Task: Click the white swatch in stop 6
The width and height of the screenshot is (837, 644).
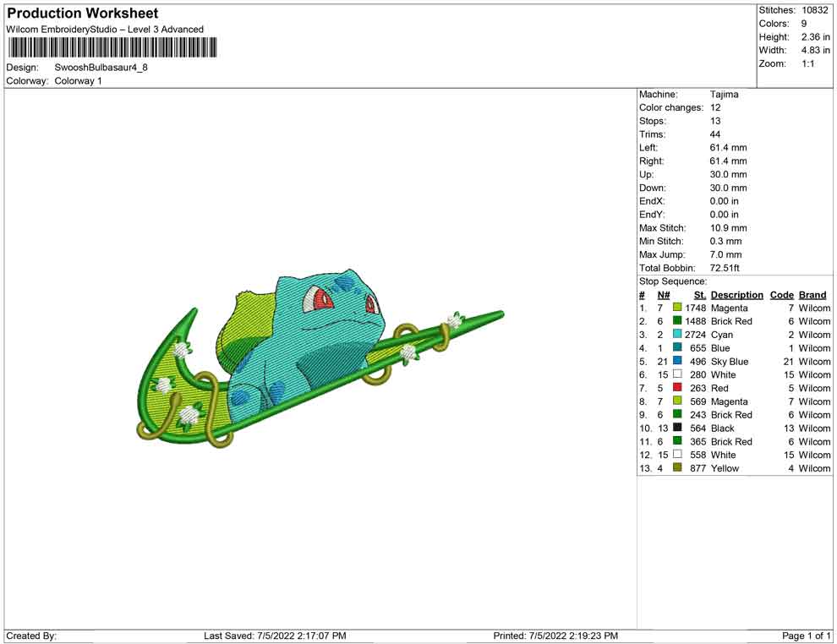Action: coord(677,374)
